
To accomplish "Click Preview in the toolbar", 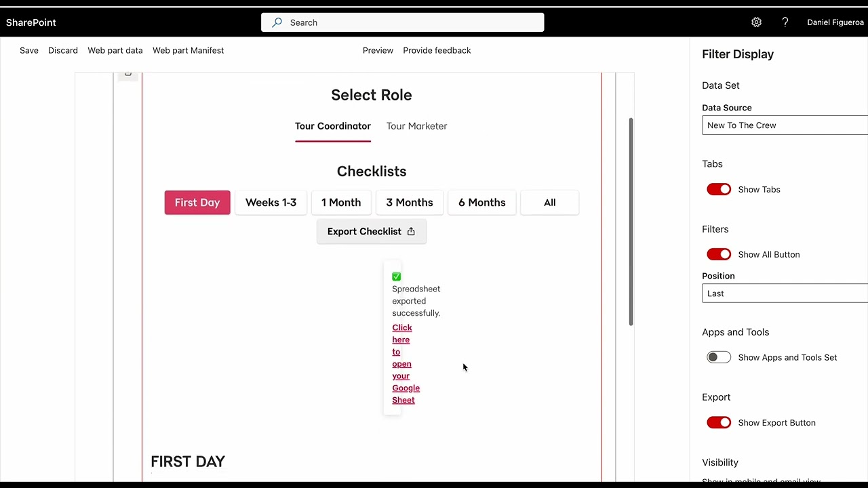I will [378, 50].
